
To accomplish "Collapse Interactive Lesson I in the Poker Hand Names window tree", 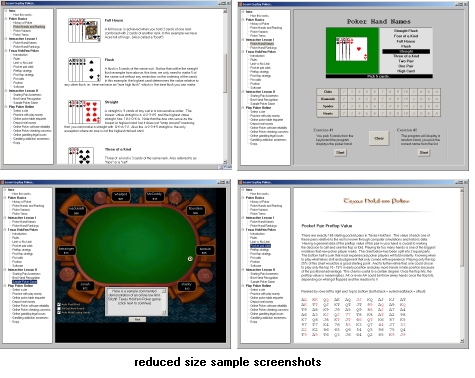I will (x=243, y=40).
